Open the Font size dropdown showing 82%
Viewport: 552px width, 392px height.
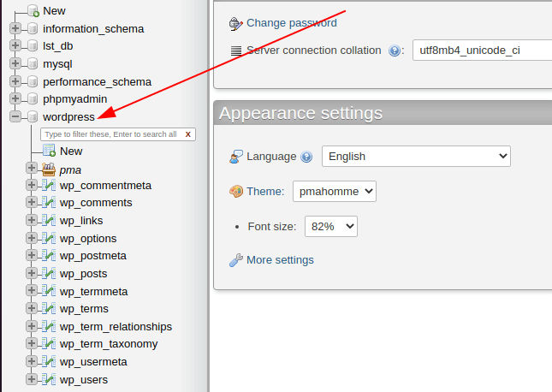[x=331, y=226]
